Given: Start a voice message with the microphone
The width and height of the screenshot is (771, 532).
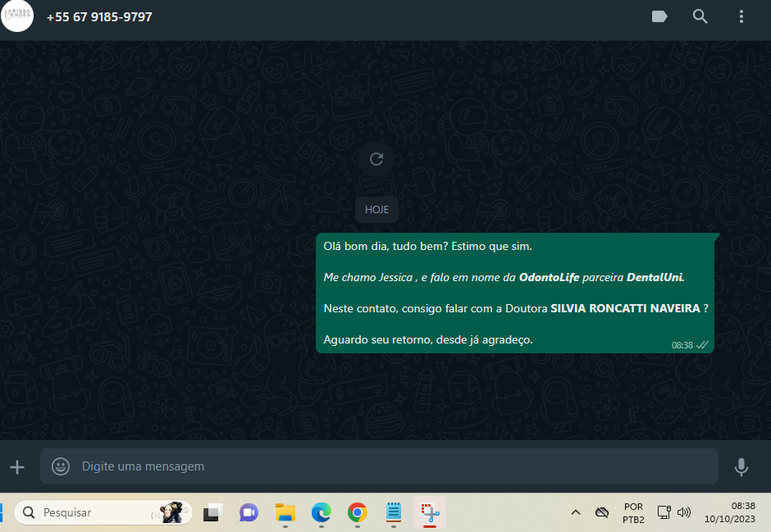Looking at the screenshot, I should [741, 466].
